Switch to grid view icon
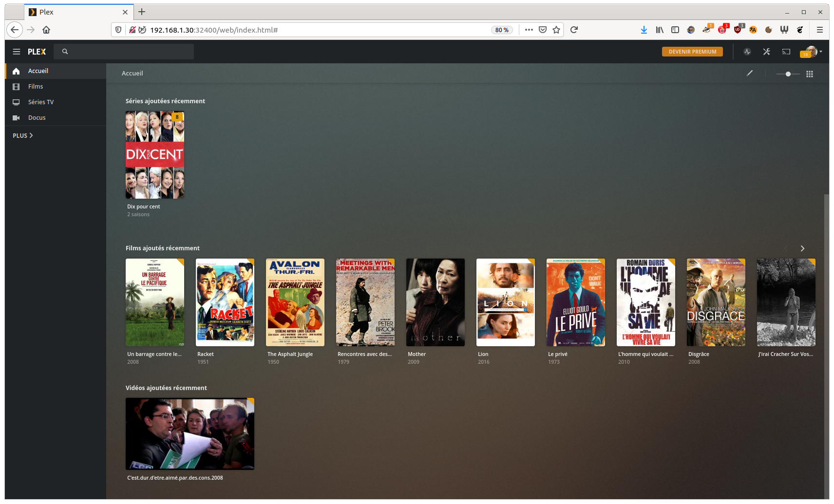 (810, 74)
